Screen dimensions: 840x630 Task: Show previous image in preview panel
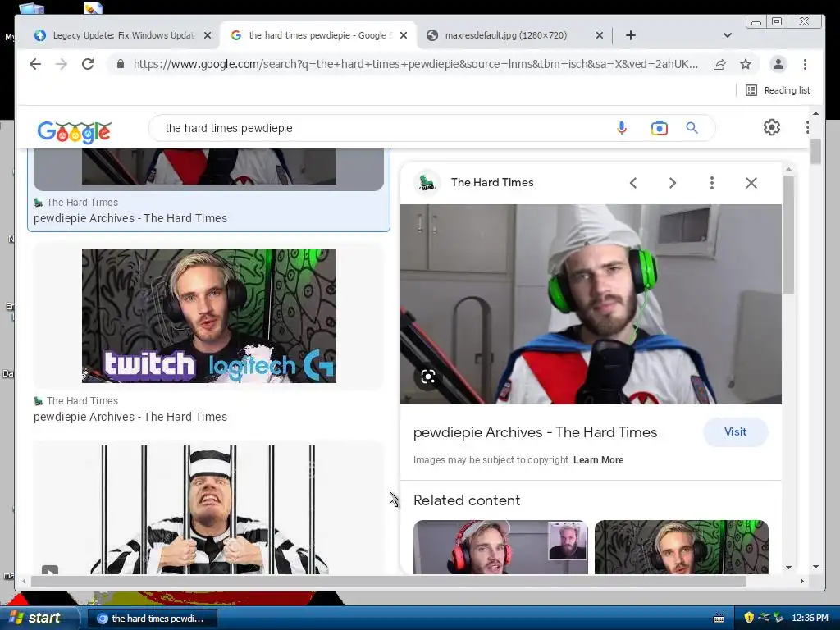[x=633, y=183]
